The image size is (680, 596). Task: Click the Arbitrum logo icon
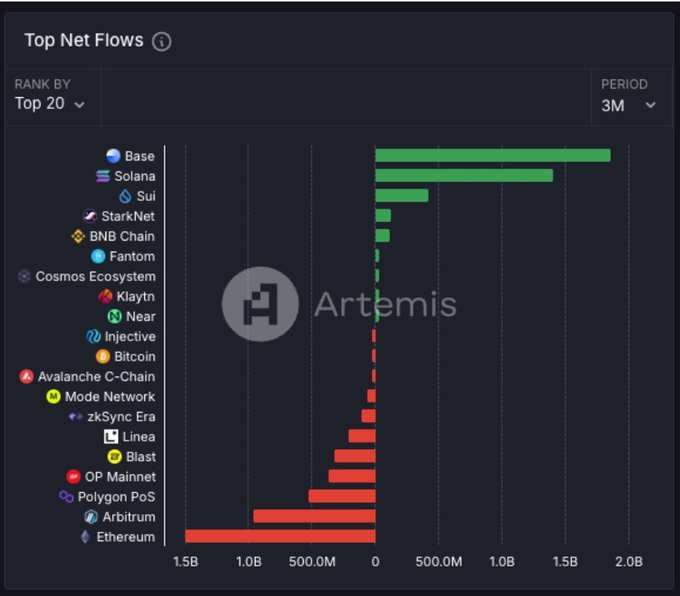[91, 517]
